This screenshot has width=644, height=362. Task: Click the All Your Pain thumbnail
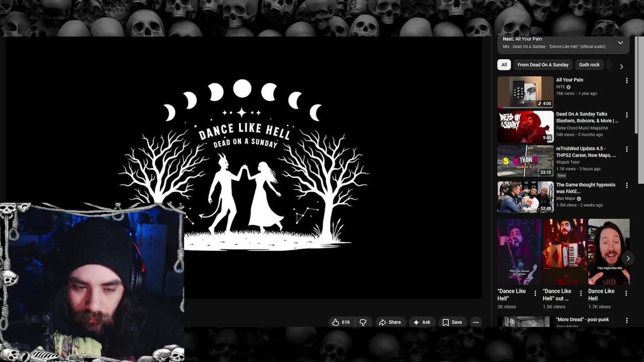525,92
